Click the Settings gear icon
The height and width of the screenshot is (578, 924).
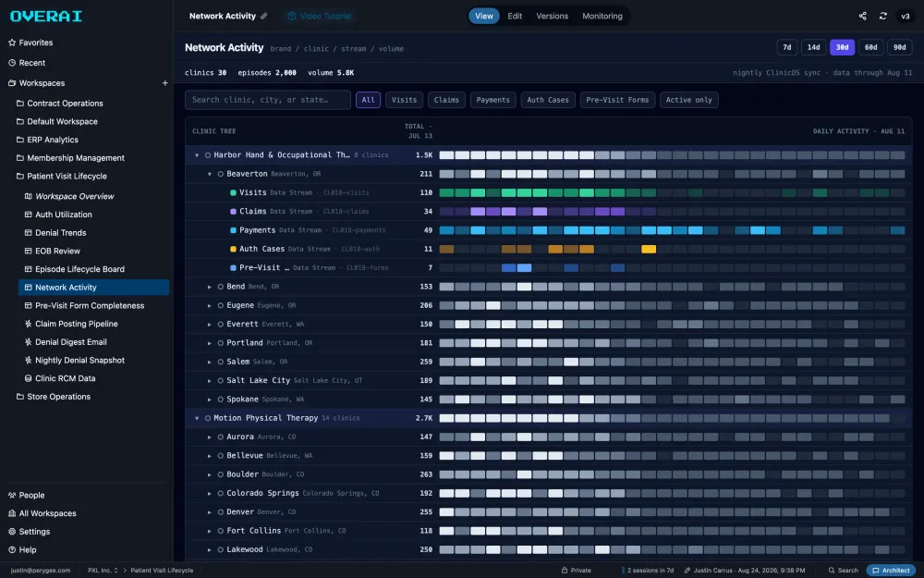click(12, 532)
